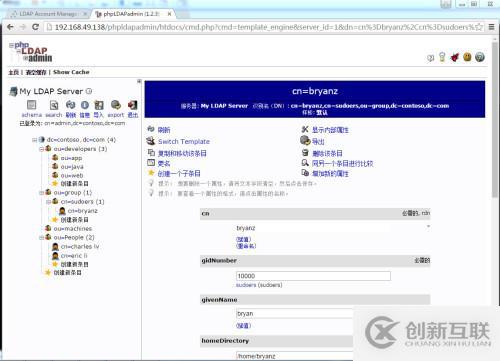Collapse the cn=sudoers tree node
The width and height of the screenshot is (500, 361).
tap(48, 202)
